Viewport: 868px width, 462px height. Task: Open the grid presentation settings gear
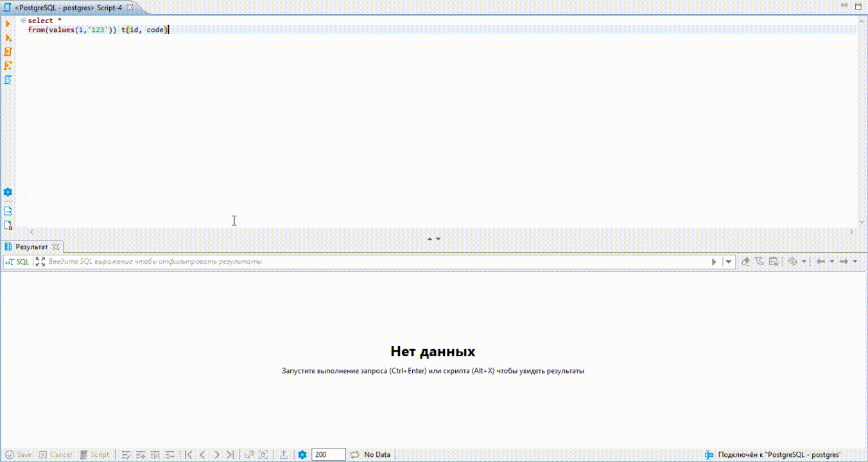click(x=774, y=261)
